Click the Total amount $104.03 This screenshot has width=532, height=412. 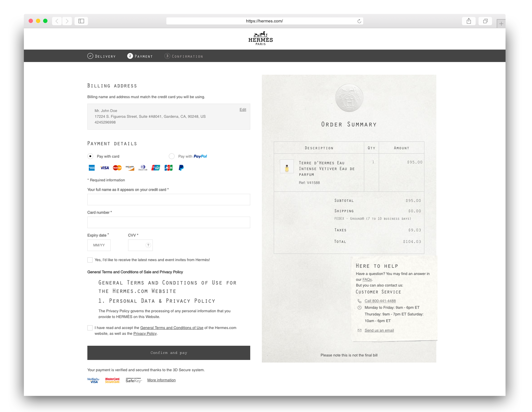(412, 242)
